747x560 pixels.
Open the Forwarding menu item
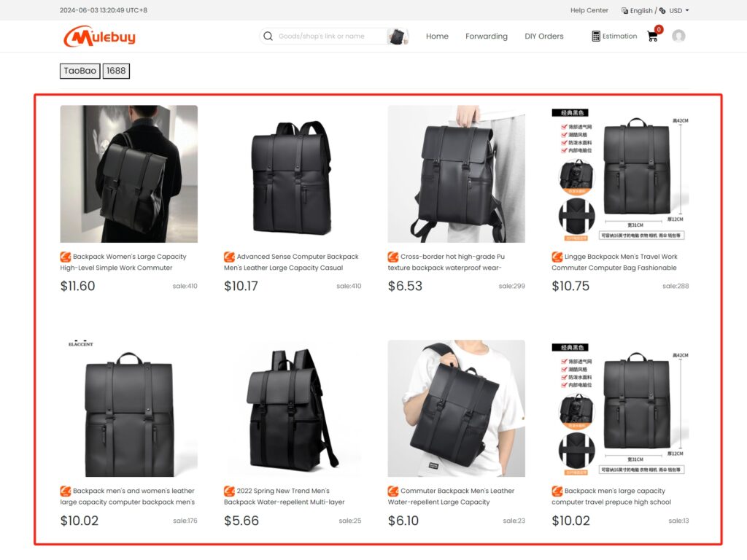(487, 36)
